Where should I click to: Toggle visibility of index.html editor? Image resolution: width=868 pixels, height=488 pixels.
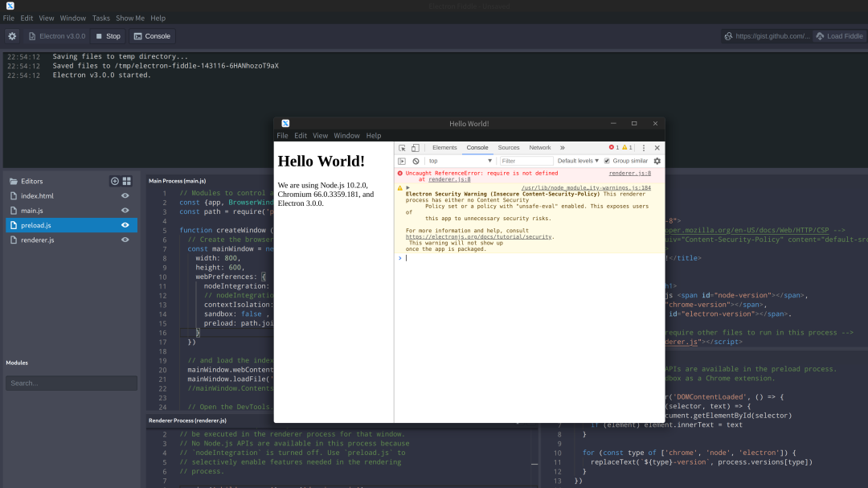(x=125, y=195)
